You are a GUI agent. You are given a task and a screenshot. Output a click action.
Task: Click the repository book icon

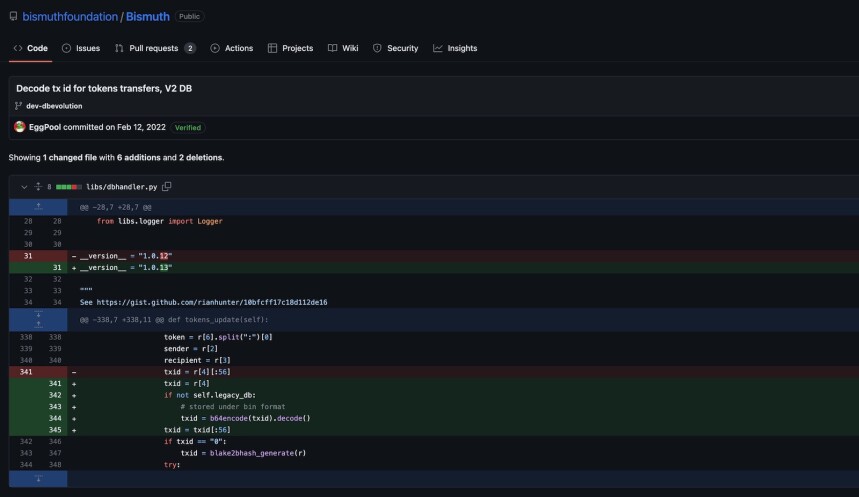13,16
